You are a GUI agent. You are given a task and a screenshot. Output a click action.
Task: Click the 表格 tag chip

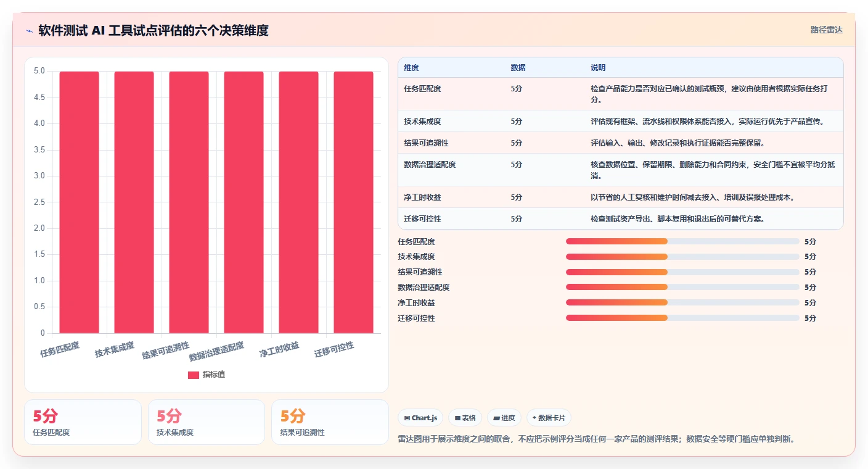click(x=465, y=418)
